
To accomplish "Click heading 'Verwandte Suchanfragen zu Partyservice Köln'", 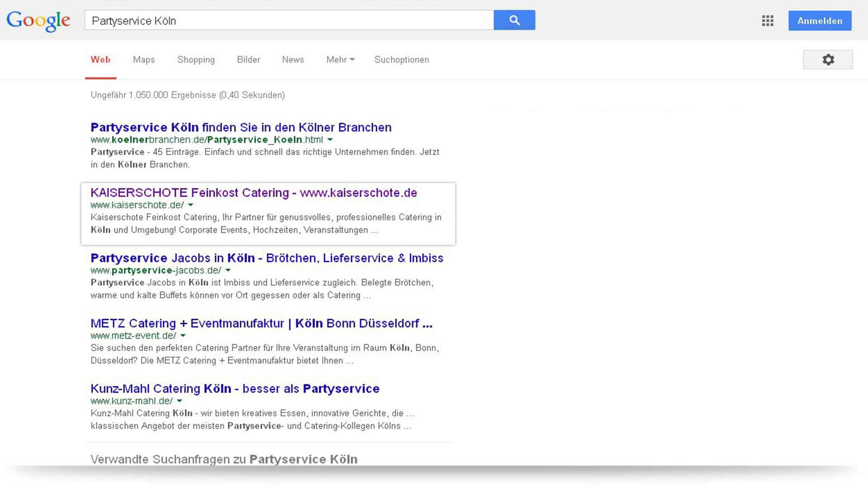I will (224, 459).
